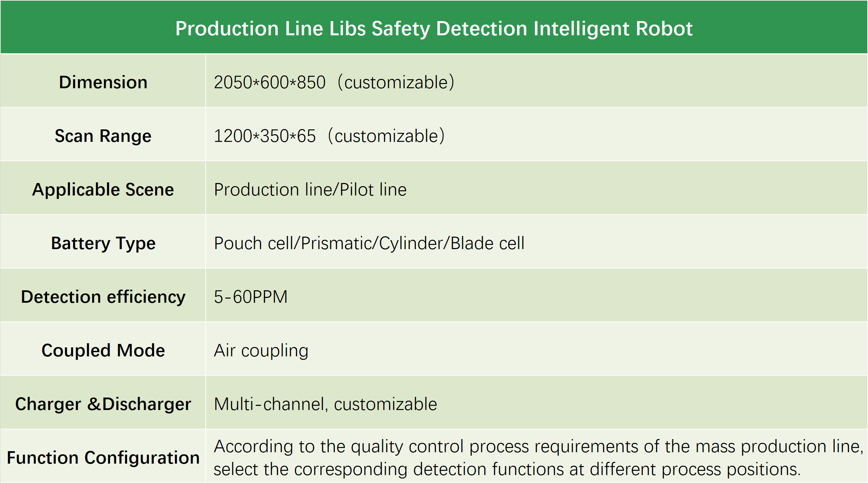Click '(customizable)' in the Dimension row
Viewport: 868px width, 483px height.
[x=396, y=82]
